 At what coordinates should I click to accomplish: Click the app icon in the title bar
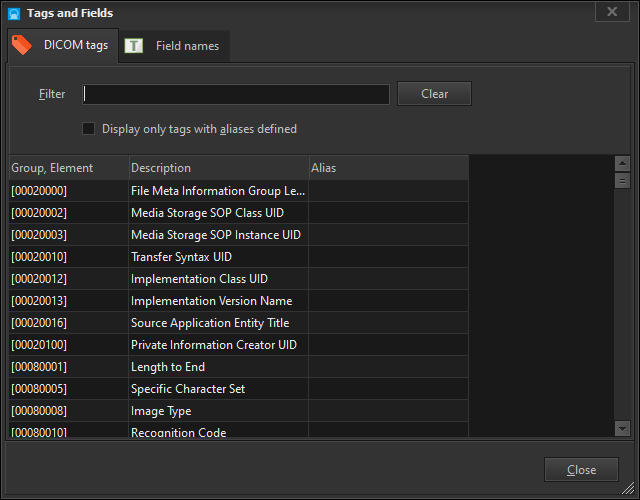(14, 13)
